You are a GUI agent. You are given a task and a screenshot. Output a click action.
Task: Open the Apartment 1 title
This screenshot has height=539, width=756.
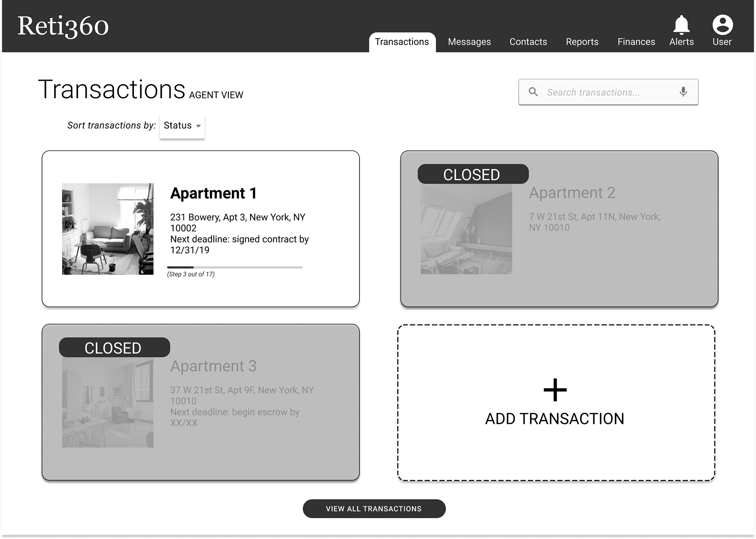click(x=213, y=193)
